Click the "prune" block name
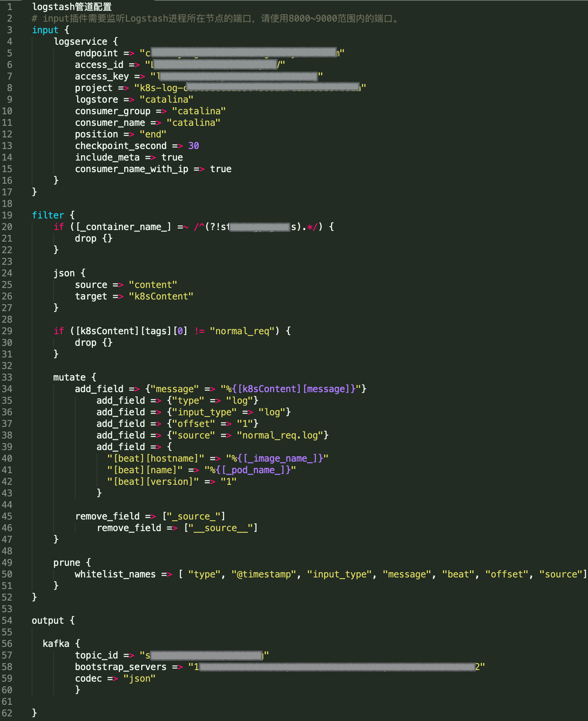The height and width of the screenshot is (721, 588). click(67, 562)
